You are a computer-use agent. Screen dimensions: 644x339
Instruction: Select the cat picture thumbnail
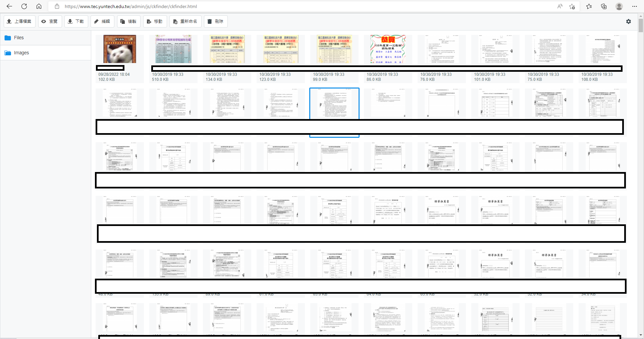[120, 49]
